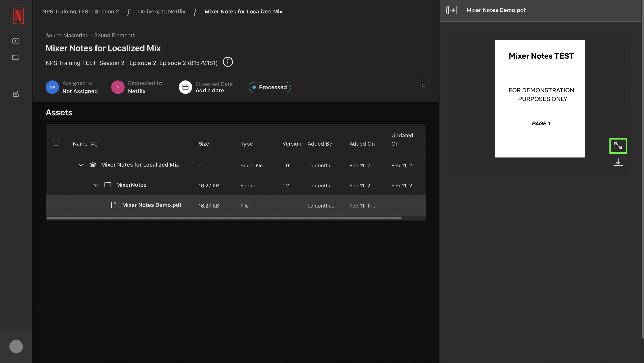Click the Added By column header

click(319, 144)
